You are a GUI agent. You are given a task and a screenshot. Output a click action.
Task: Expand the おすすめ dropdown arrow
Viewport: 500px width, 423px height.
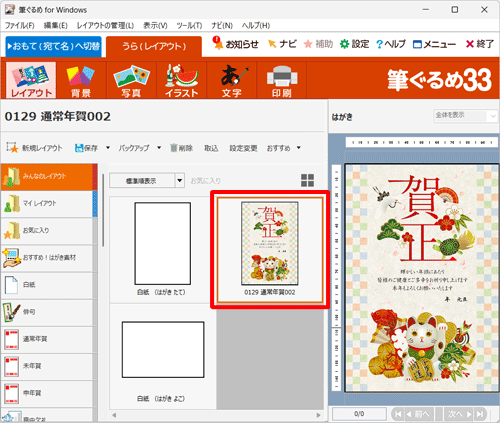coord(299,147)
